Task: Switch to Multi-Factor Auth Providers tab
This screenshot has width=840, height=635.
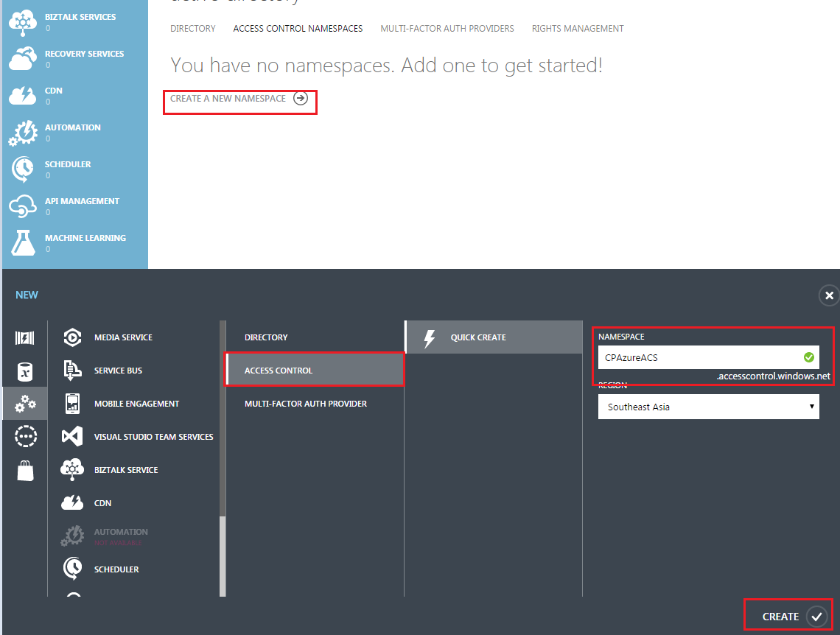Action: click(447, 29)
